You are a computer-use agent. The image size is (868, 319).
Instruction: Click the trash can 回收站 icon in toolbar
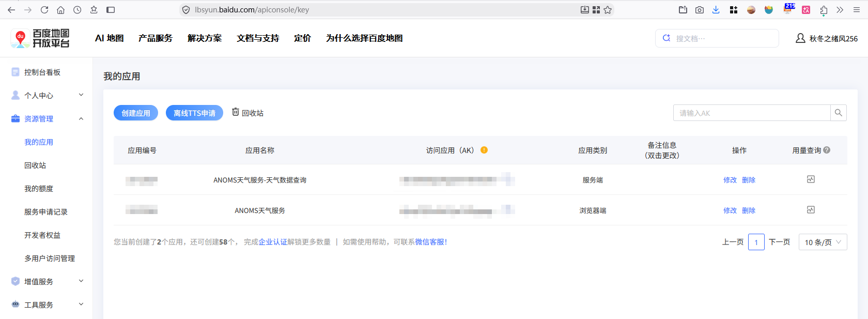(236, 112)
